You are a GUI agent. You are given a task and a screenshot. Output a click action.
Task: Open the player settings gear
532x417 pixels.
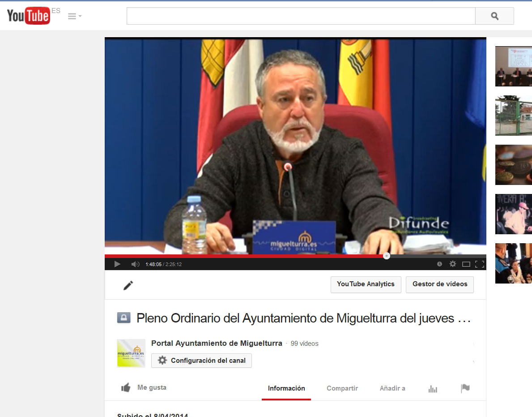(453, 264)
